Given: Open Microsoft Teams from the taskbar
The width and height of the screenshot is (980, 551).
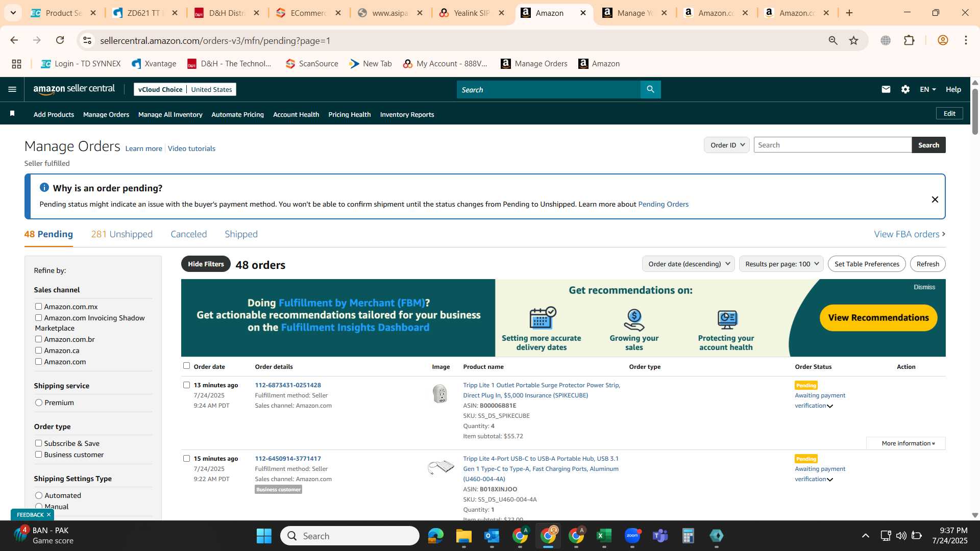Looking at the screenshot, I should [x=660, y=536].
